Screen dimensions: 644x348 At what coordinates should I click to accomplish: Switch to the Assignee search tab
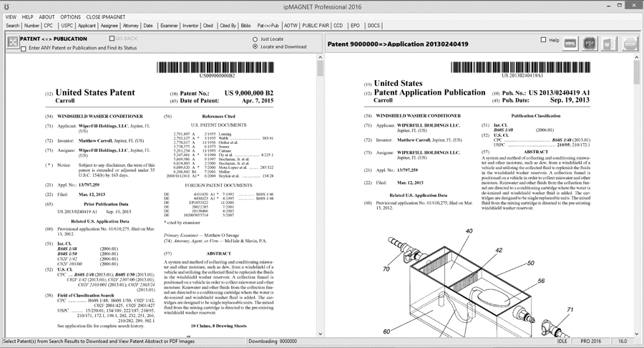(x=109, y=26)
